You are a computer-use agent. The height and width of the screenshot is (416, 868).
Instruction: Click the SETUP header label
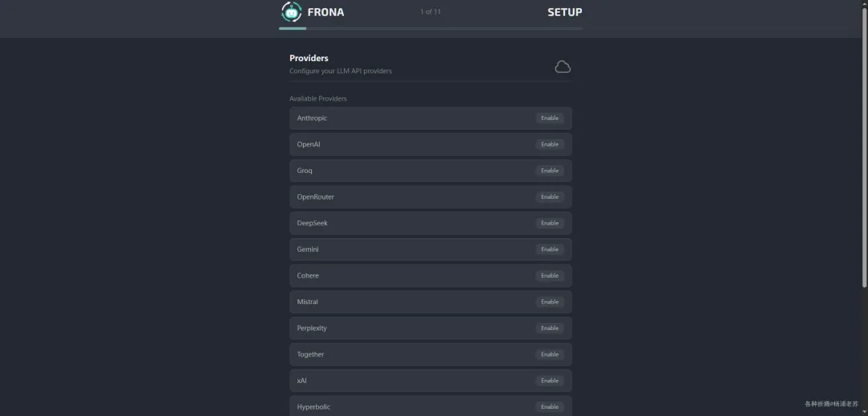click(564, 12)
